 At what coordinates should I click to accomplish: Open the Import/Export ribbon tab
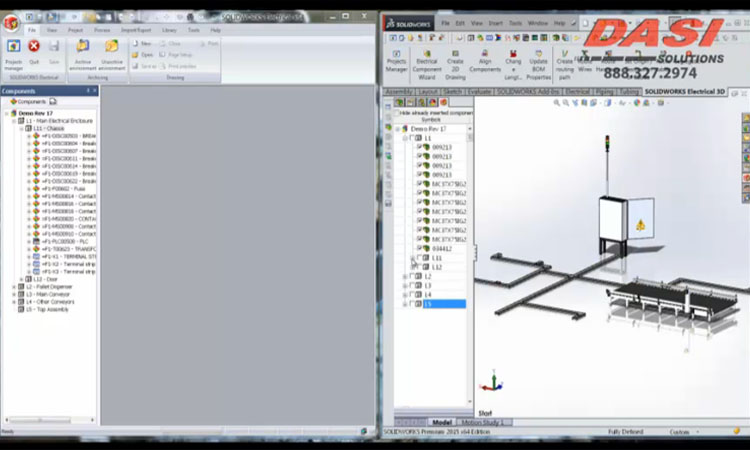coord(136,30)
